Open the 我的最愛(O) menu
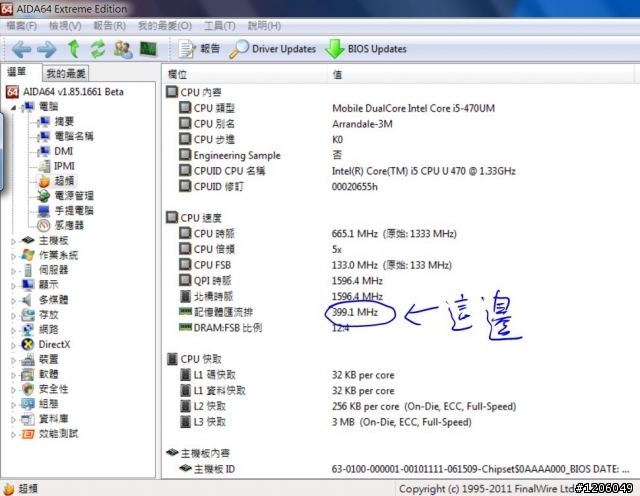The height and width of the screenshot is (496, 640). coord(165,26)
